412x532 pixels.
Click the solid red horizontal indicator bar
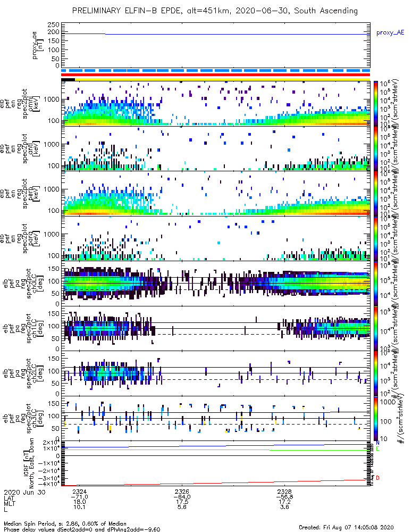[216, 74]
